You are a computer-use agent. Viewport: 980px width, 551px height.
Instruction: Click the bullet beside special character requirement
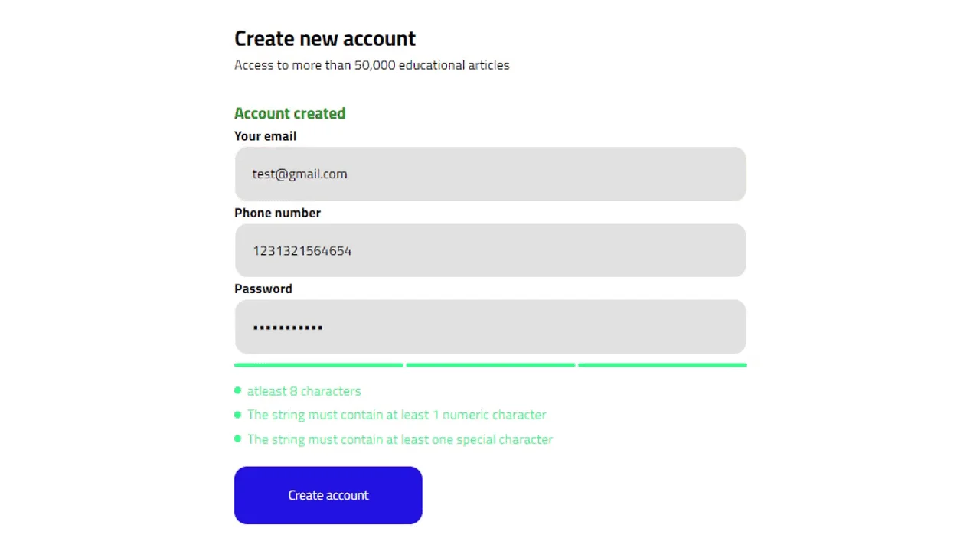click(x=238, y=439)
